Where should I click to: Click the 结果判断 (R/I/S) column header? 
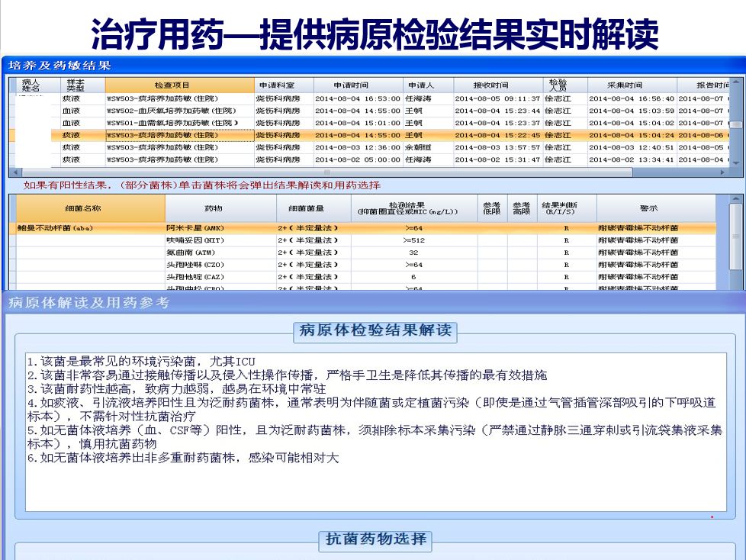[x=567, y=208]
